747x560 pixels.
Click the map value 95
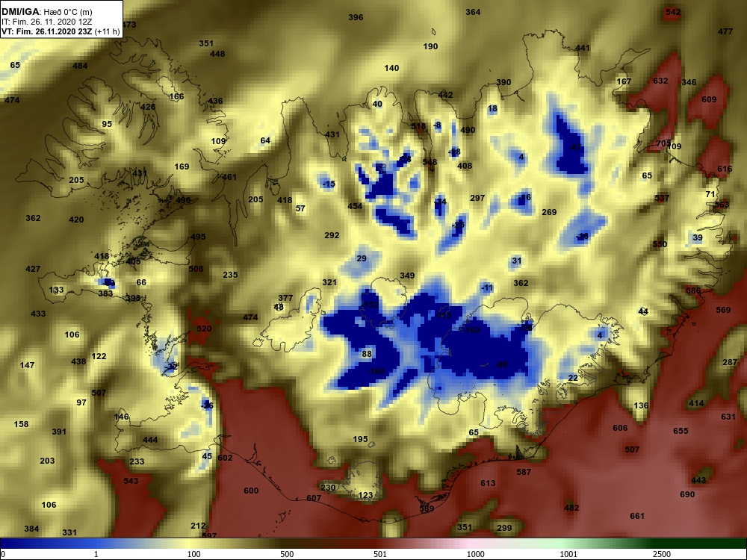[x=107, y=124]
